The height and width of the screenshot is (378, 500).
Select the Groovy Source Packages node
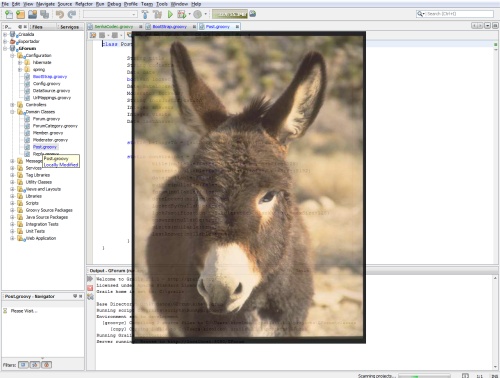pos(49,210)
